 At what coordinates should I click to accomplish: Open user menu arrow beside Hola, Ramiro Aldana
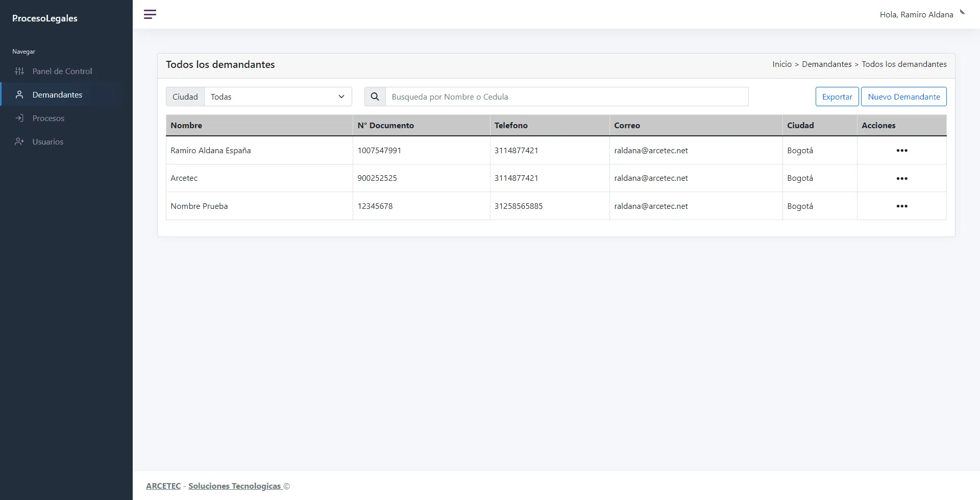962,12
